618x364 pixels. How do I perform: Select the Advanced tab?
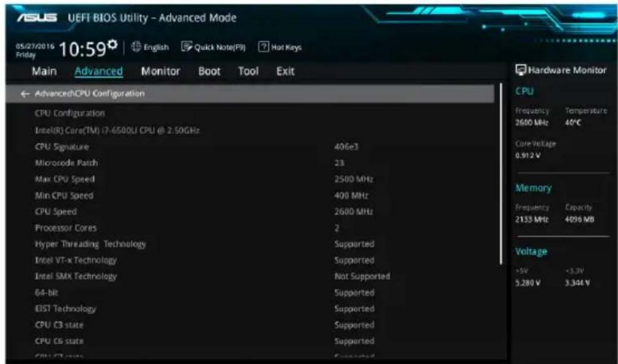(x=99, y=72)
